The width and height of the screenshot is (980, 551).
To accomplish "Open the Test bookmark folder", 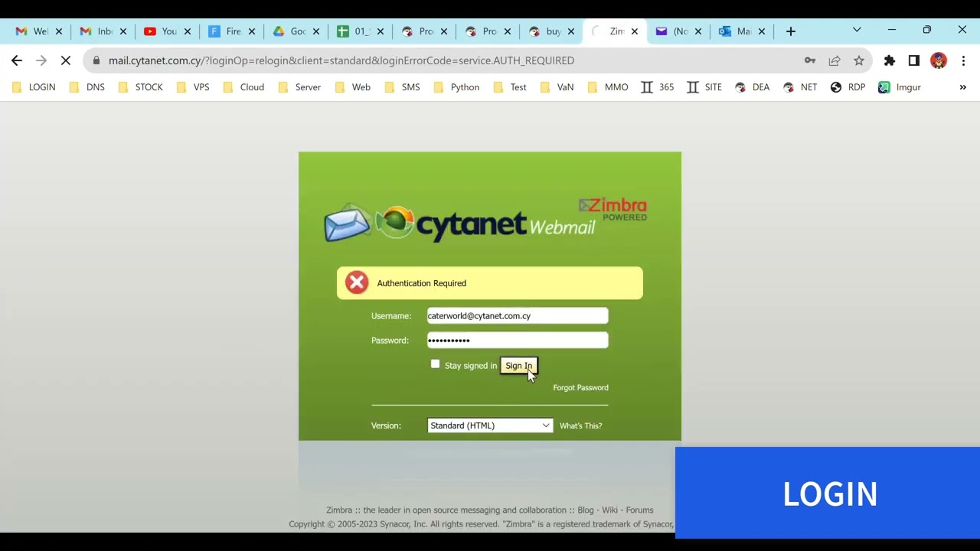I will coord(510,87).
